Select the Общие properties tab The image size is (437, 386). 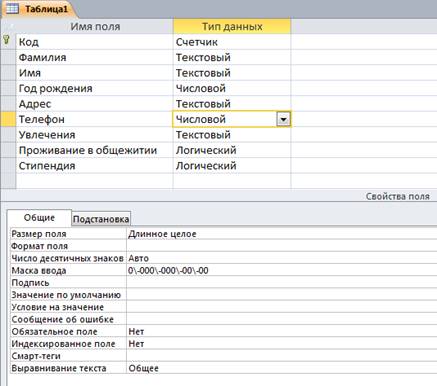pos(39,218)
